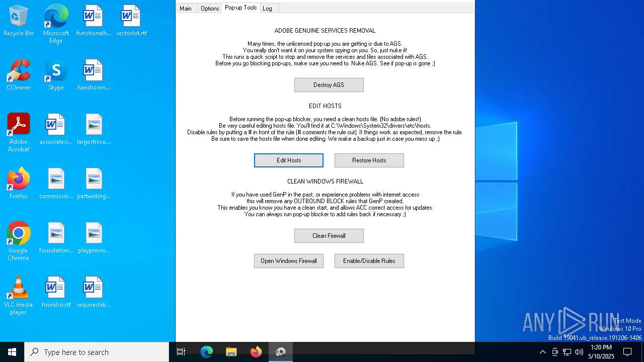Launch Microsoft Edge from the desktop
Image resolution: width=644 pixels, height=362 pixels.
pyautogui.click(x=56, y=24)
